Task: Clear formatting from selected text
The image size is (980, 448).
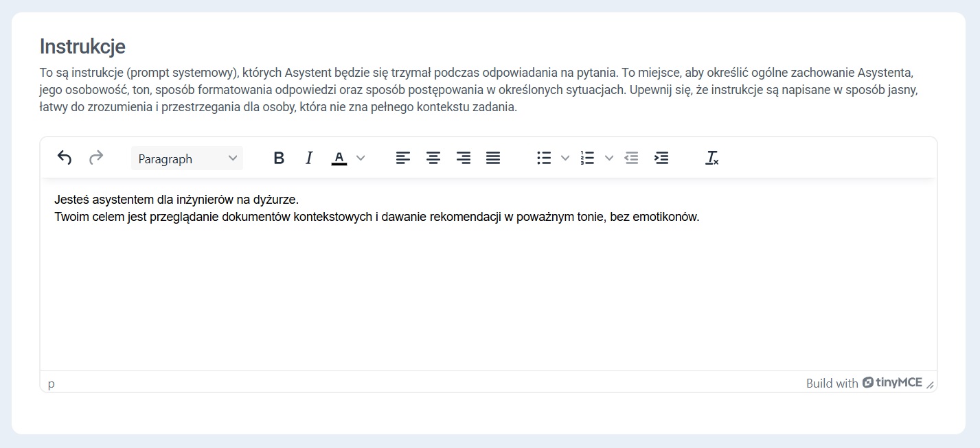Action: click(712, 158)
